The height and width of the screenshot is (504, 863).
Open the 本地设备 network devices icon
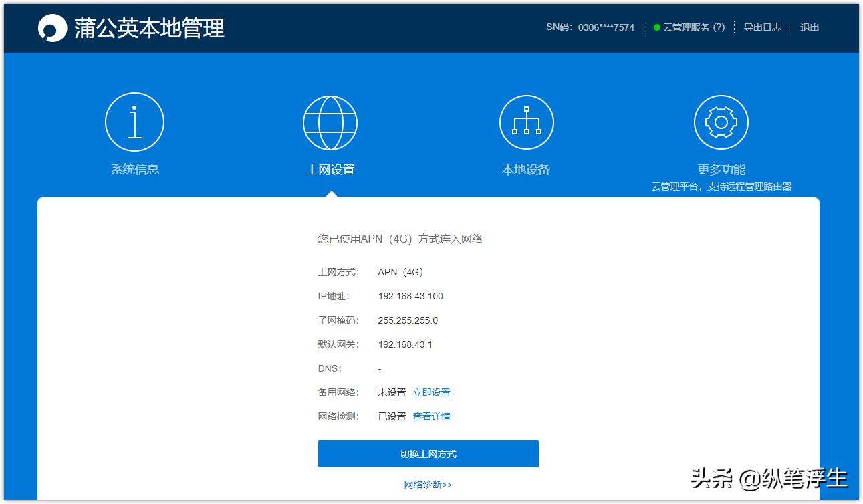click(526, 122)
